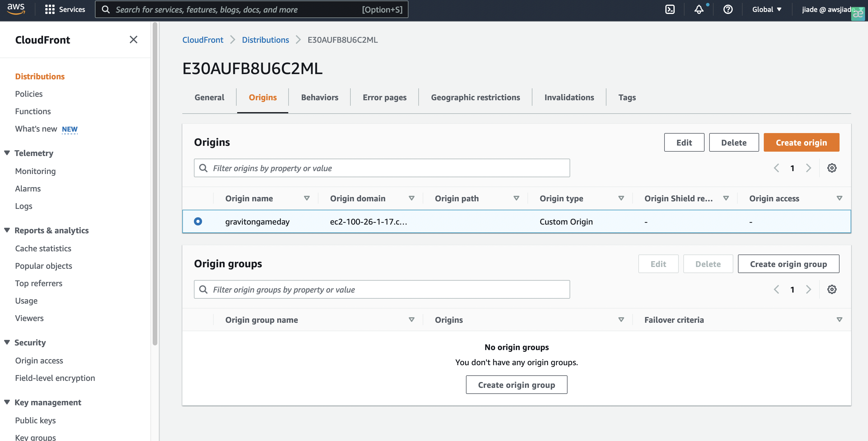Open Origin groups table settings gear
Screen dimensions: 868x441
click(x=832, y=289)
